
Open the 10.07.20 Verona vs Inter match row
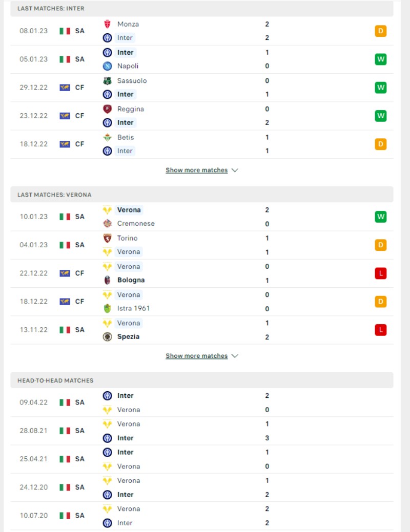202,516
